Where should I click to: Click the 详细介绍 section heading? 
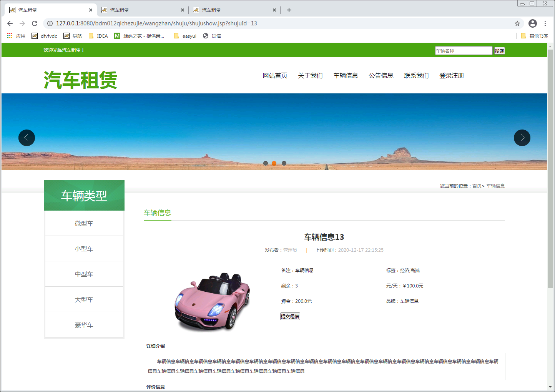pos(156,346)
